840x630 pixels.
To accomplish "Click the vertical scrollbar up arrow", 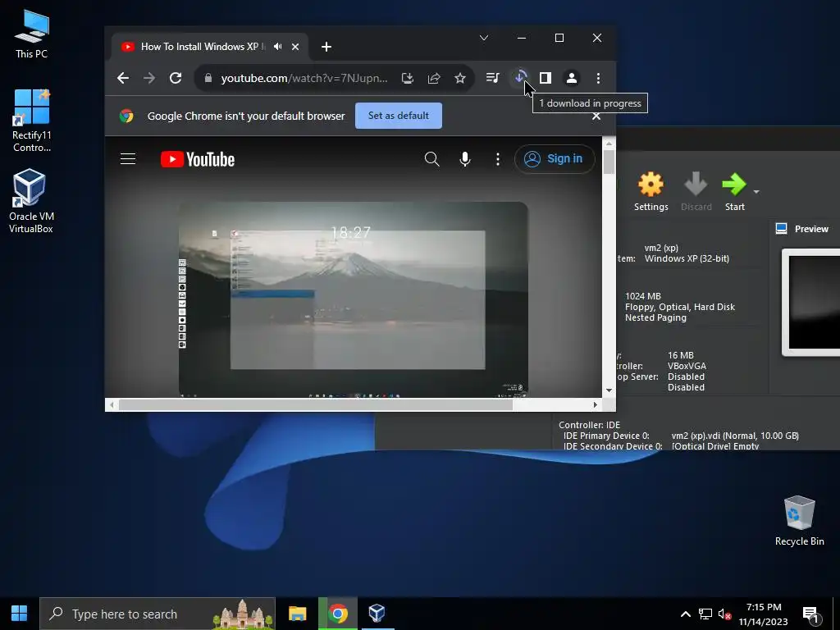I will 609,144.
